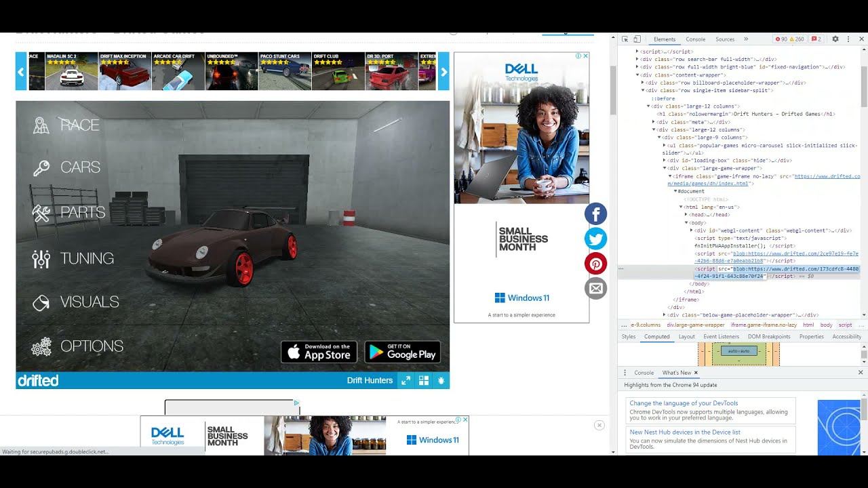868x488 pixels.
Task: Open the CARS menu in the game
Action: pyautogui.click(x=66, y=167)
